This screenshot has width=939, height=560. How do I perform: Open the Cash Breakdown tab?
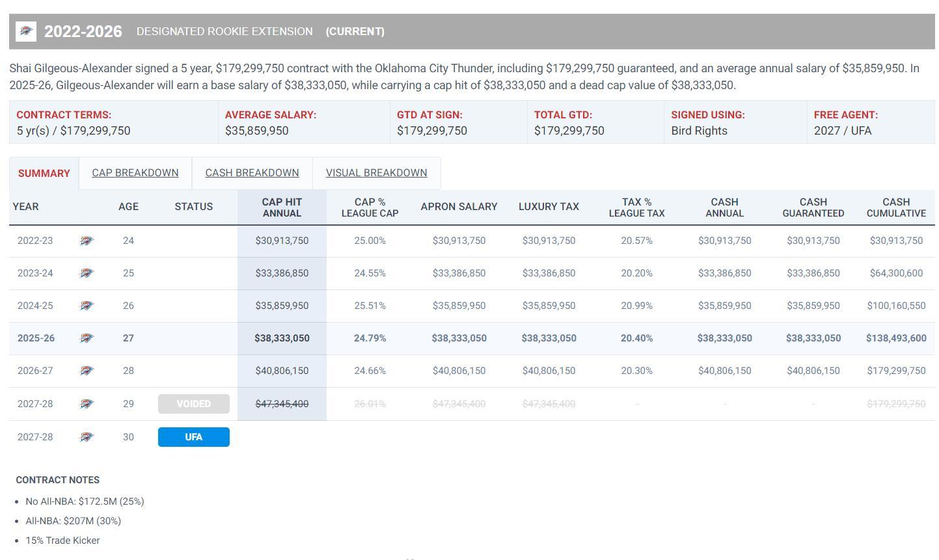(252, 173)
